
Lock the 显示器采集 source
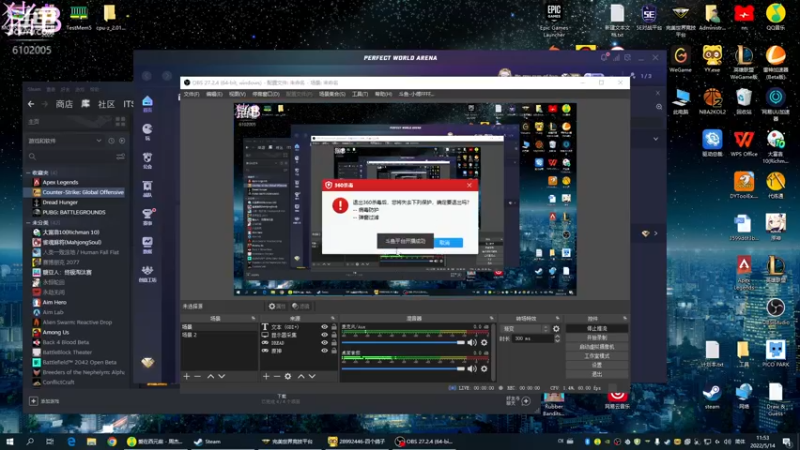tap(334, 335)
